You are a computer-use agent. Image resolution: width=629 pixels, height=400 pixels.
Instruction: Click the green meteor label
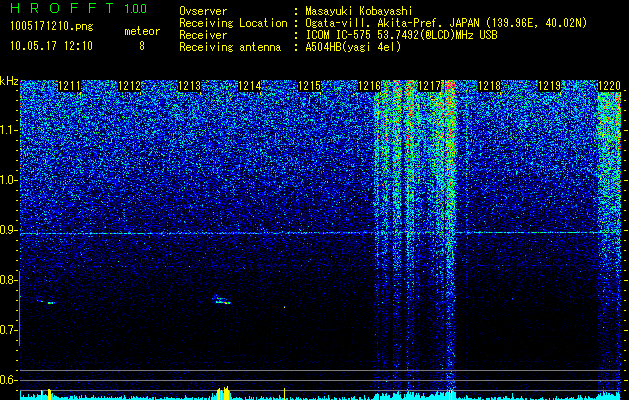[x=142, y=31]
